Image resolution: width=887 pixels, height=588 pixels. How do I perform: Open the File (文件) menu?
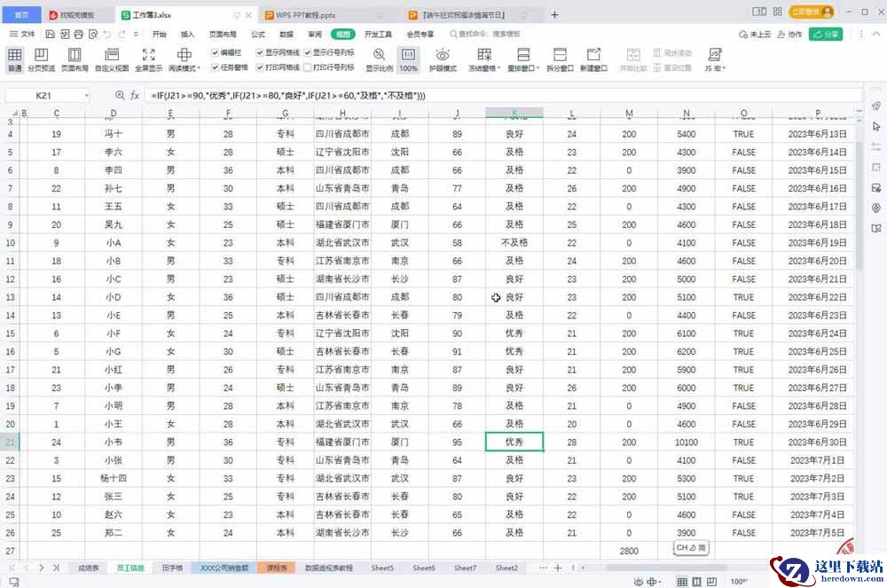[22, 35]
